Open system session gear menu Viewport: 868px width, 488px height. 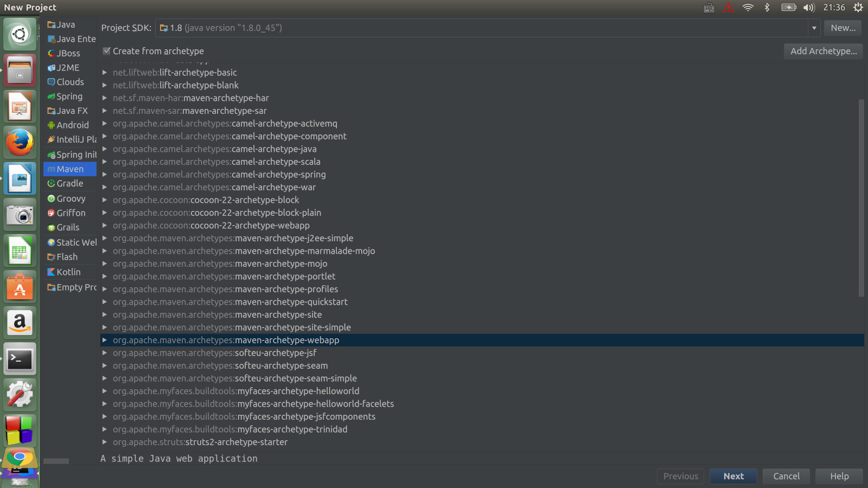(x=858, y=7)
